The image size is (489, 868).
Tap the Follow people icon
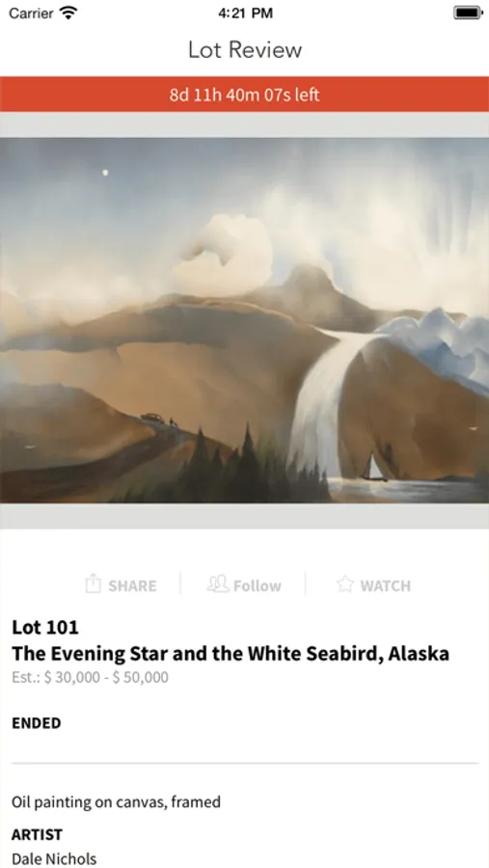(218, 584)
